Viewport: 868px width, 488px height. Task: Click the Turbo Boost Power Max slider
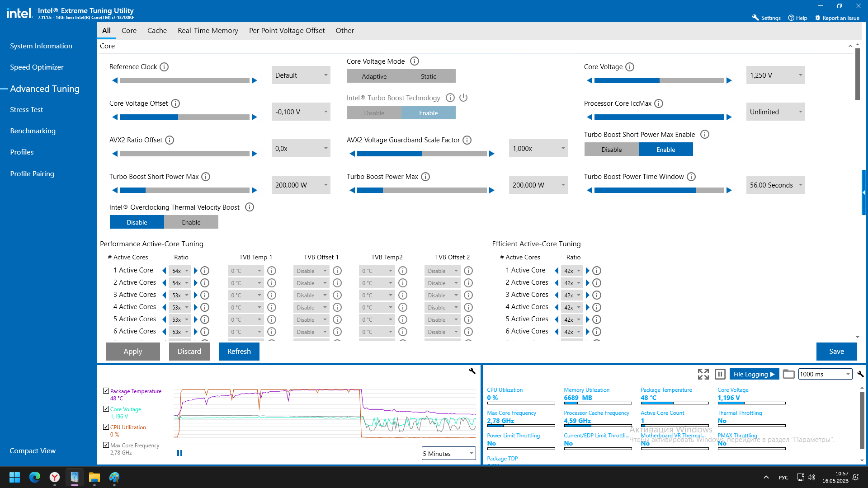pyautogui.click(x=421, y=191)
